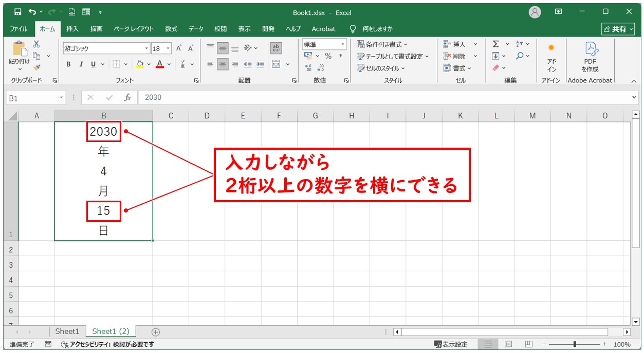Collapse the ribbon with the chevron

pyautogui.click(x=634, y=81)
